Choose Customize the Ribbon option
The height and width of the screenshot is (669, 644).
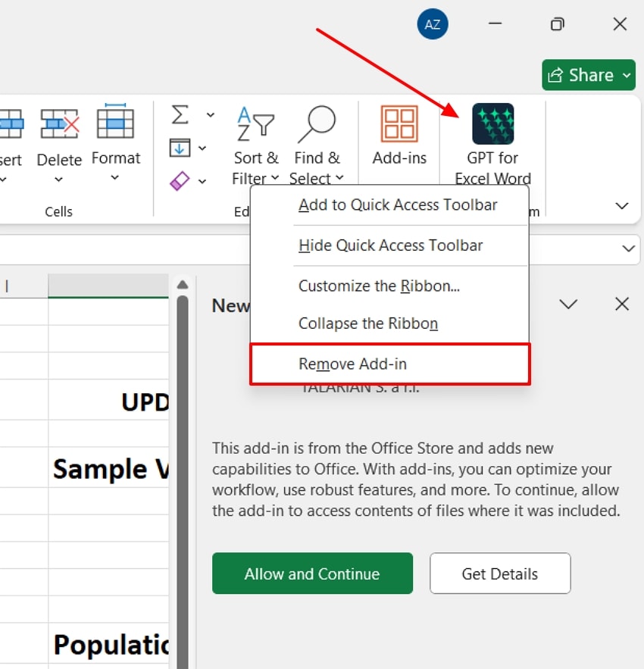coord(370,286)
